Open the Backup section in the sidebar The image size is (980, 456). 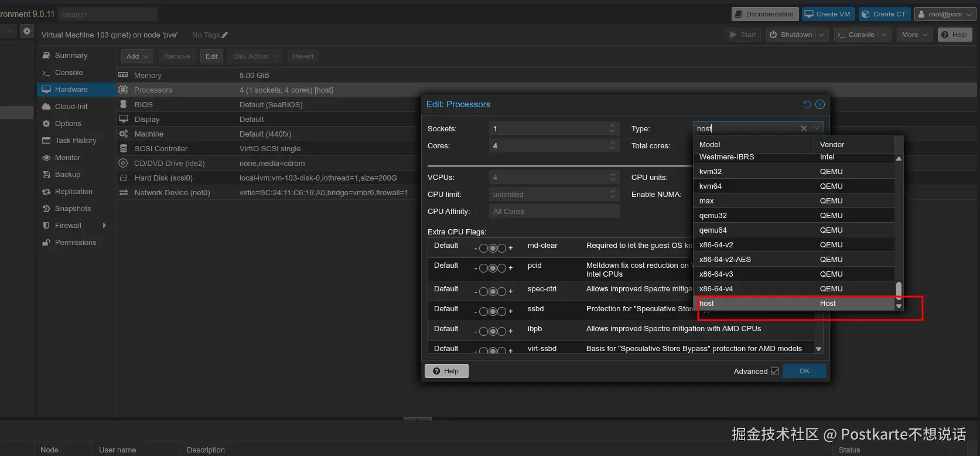67,175
